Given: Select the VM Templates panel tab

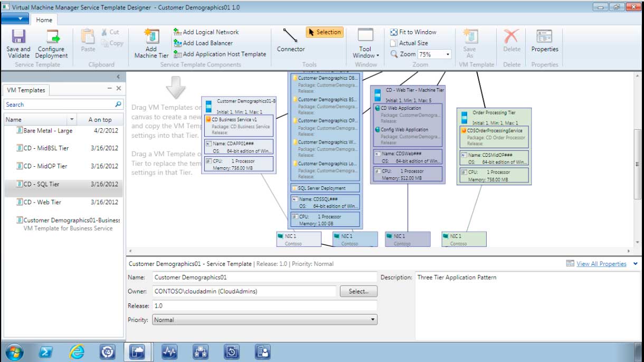Looking at the screenshot, I should (26, 90).
